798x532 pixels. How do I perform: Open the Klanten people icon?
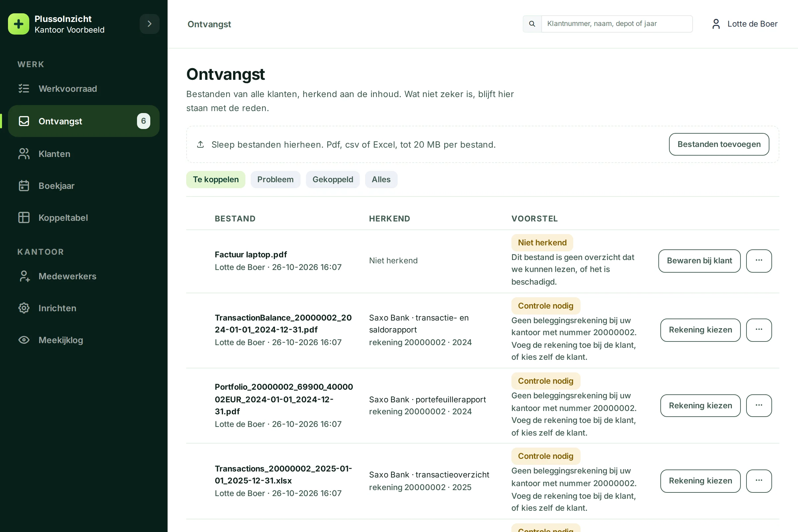tap(24, 154)
